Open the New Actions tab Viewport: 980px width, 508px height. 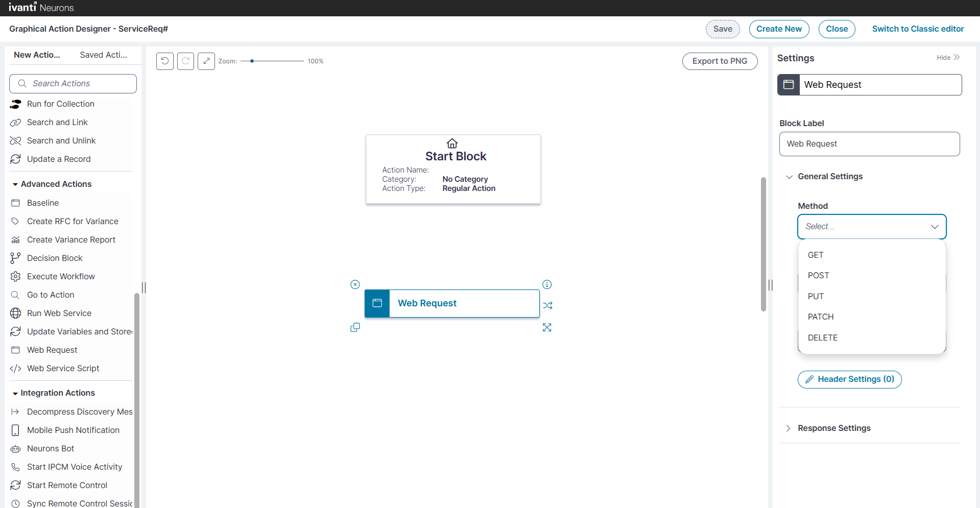click(x=37, y=55)
